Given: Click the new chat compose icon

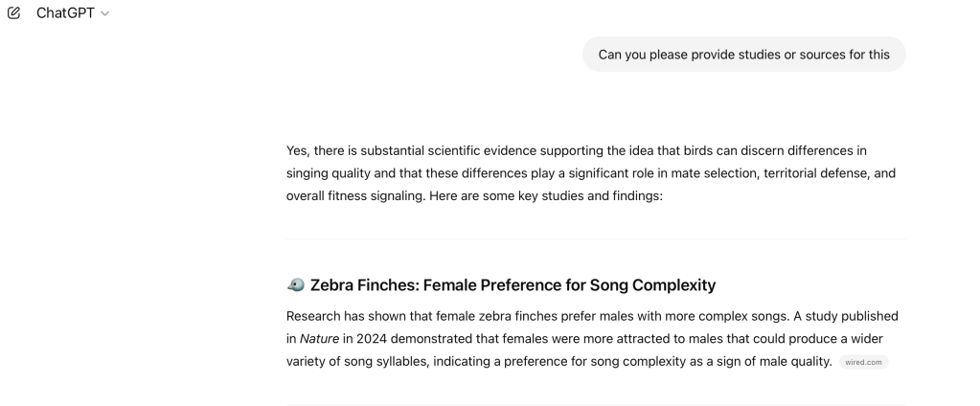Looking at the screenshot, I should pyautogui.click(x=13, y=13).
